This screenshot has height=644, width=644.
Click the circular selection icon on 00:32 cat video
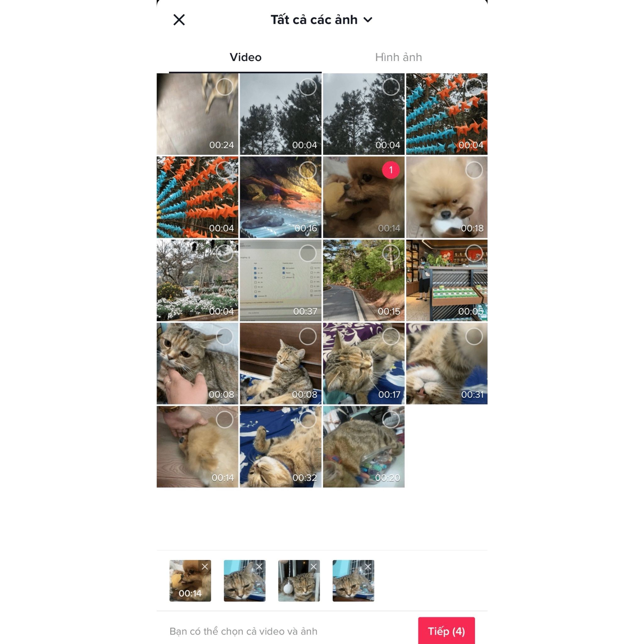[x=307, y=419]
